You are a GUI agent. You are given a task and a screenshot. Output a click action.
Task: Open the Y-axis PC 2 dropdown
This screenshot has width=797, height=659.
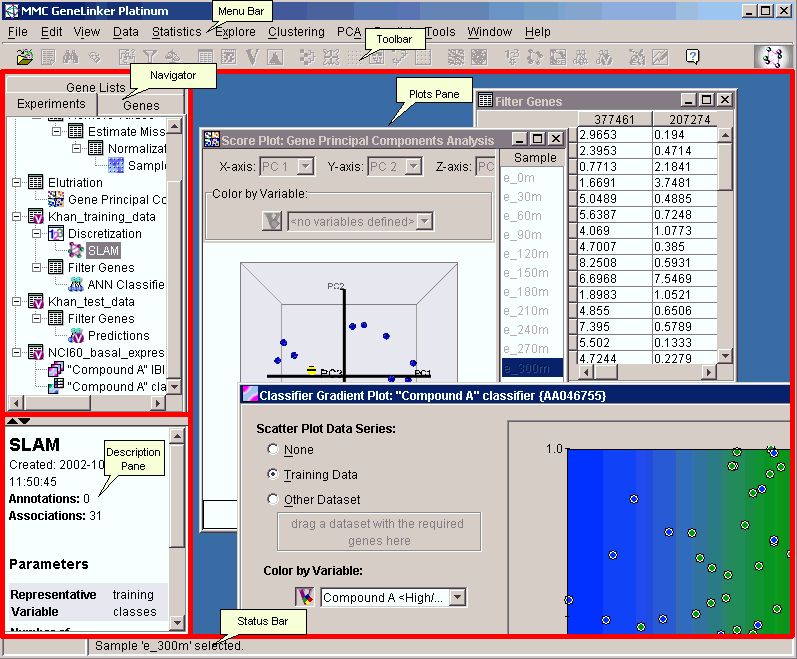pyautogui.click(x=414, y=166)
